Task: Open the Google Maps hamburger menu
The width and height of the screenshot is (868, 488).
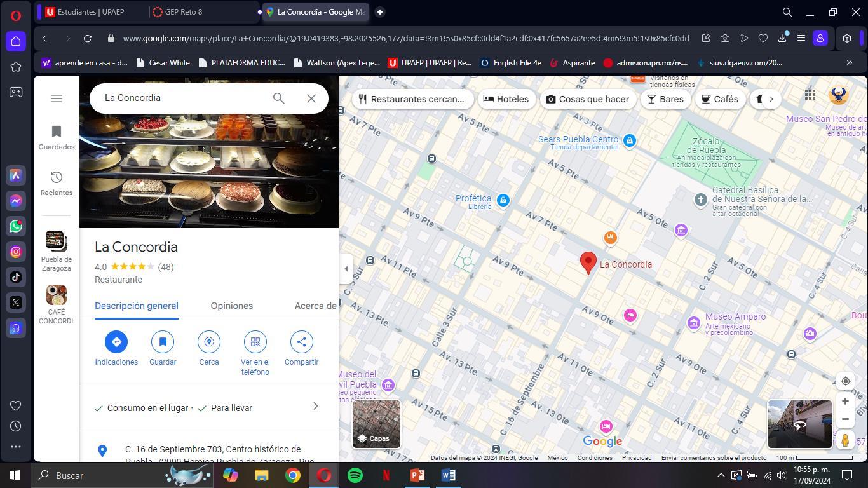Action: point(57,98)
